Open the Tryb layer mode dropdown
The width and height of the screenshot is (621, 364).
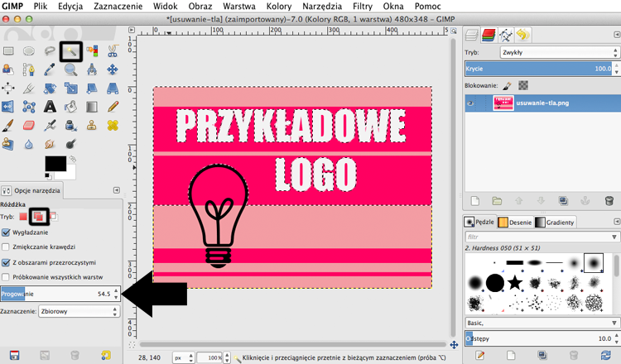click(x=559, y=52)
